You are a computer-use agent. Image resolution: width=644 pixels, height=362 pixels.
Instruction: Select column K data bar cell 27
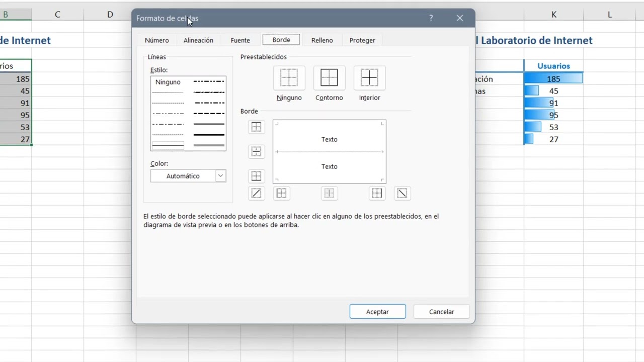click(x=553, y=139)
